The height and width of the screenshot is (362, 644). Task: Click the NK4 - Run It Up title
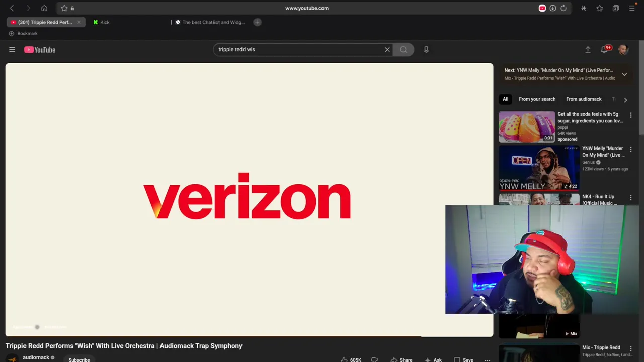600,200
